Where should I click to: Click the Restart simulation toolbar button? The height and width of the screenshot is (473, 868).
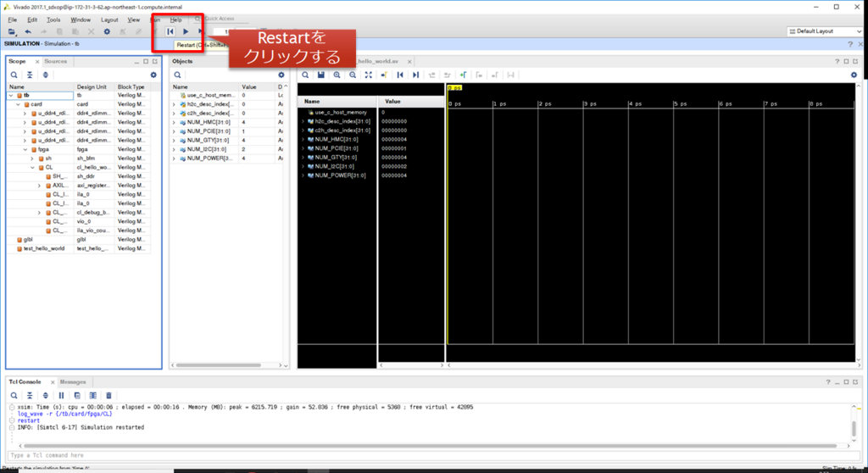coord(170,31)
